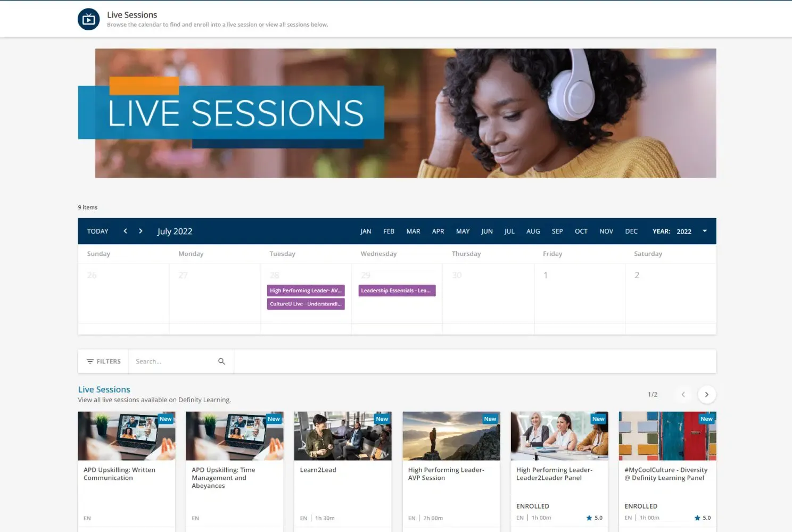This screenshot has height=532, width=792.
Task: Select the JAN month tab
Action: pyautogui.click(x=366, y=231)
